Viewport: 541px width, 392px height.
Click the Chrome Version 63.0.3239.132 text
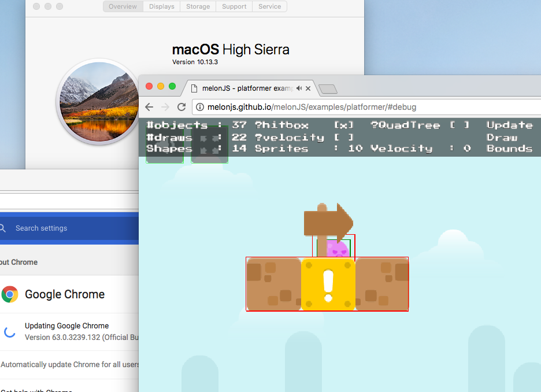(x=81, y=337)
